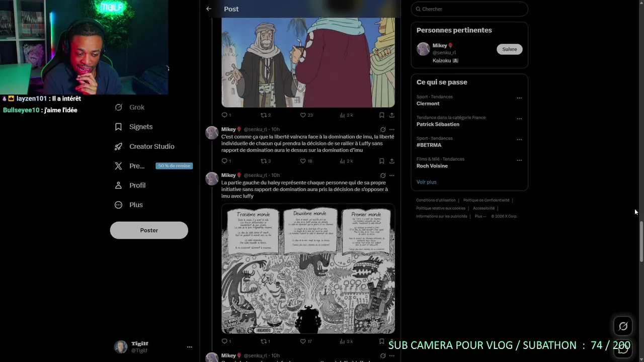Open the Patrick Sébastien trend
The height and width of the screenshot is (362, 644).
click(438, 124)
